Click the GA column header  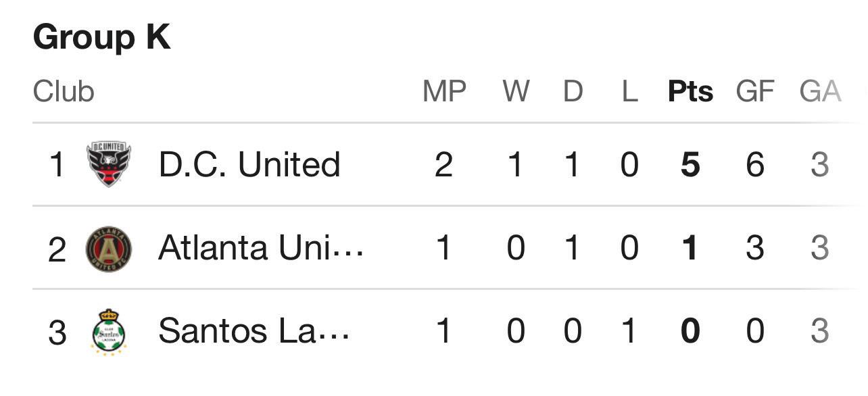pos(820,91)
